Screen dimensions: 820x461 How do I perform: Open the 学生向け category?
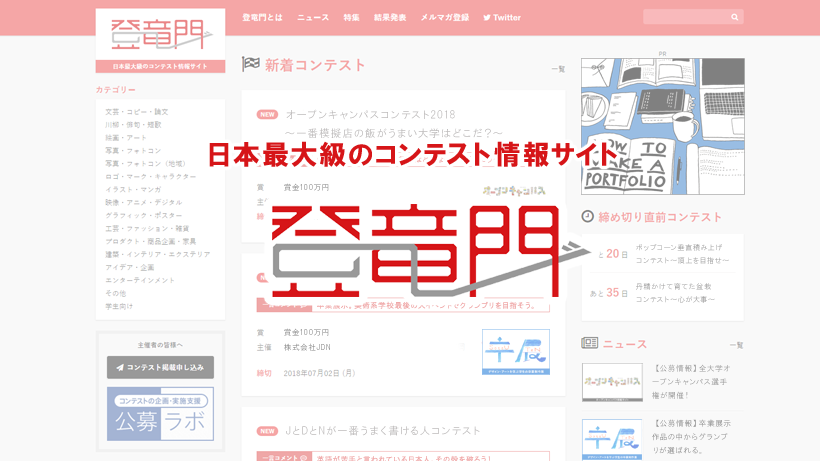[119, 306]
